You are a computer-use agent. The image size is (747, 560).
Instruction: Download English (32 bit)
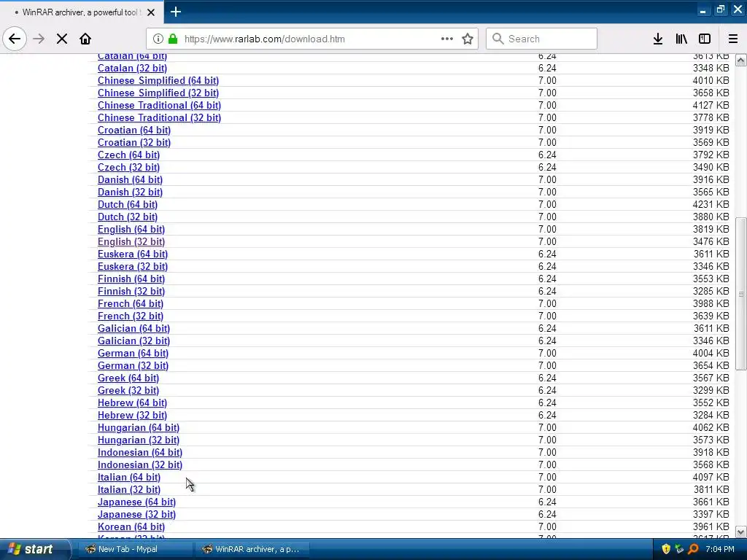(131, 241)
